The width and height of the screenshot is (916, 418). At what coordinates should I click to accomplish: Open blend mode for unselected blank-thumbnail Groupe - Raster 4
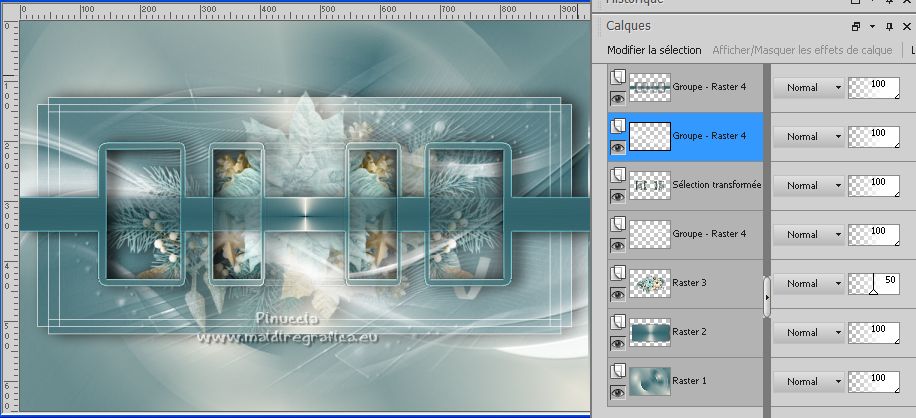(809, 234)
